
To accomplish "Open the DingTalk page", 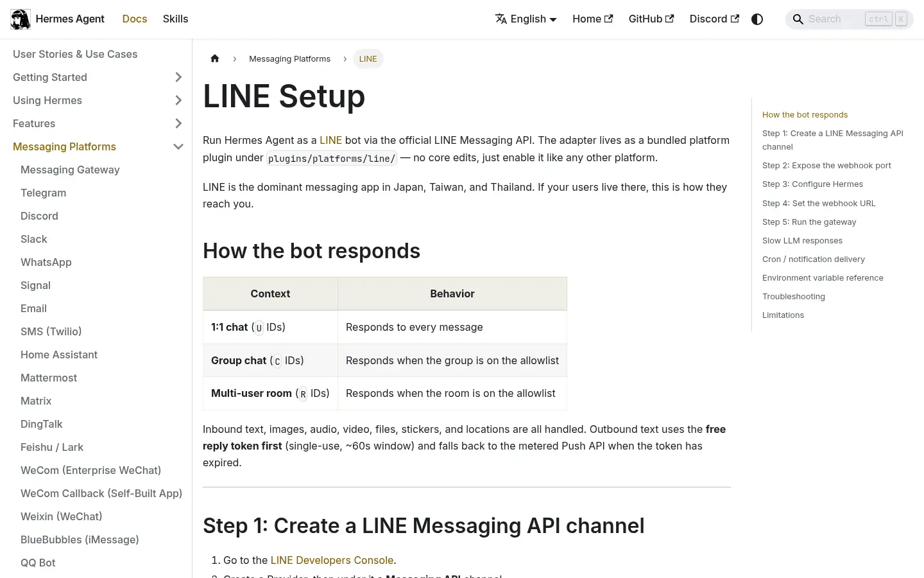I will (42, 424).
